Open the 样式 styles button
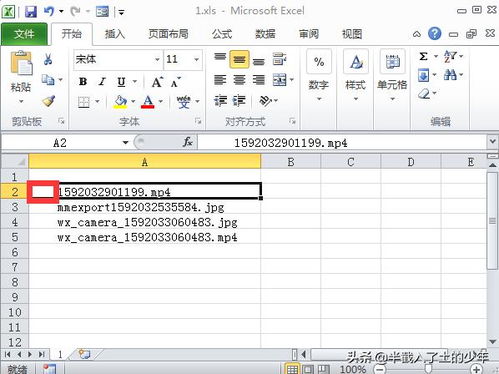499x374 pixels. [356, 75]
